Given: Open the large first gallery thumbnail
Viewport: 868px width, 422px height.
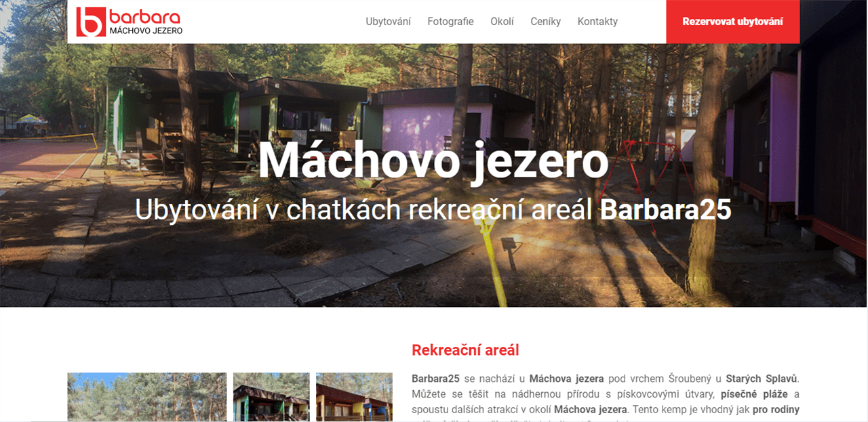Looking at the screenshot, I should point(147,397).
